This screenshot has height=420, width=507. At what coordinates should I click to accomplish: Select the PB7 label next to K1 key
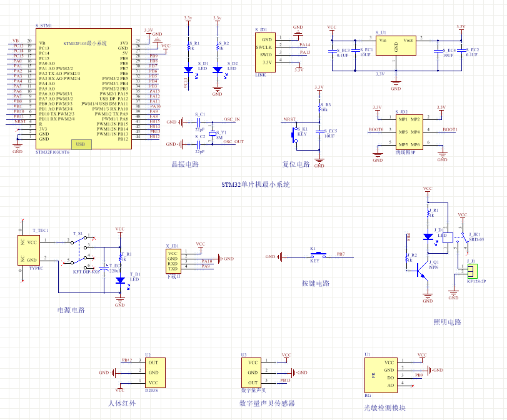[x=341, y=254]
